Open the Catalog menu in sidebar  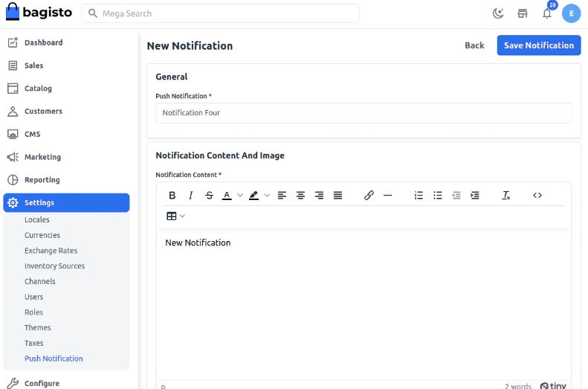point(38,89)
